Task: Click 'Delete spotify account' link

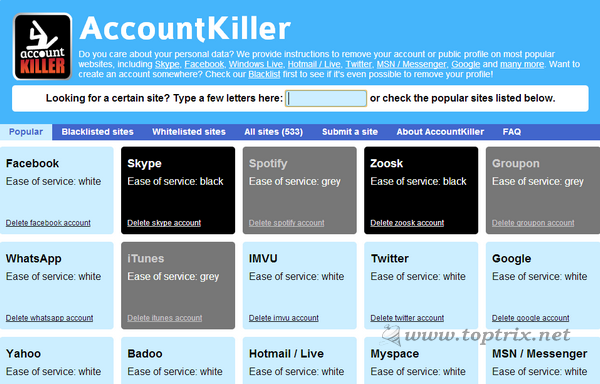Action: [x=287, y=223]
